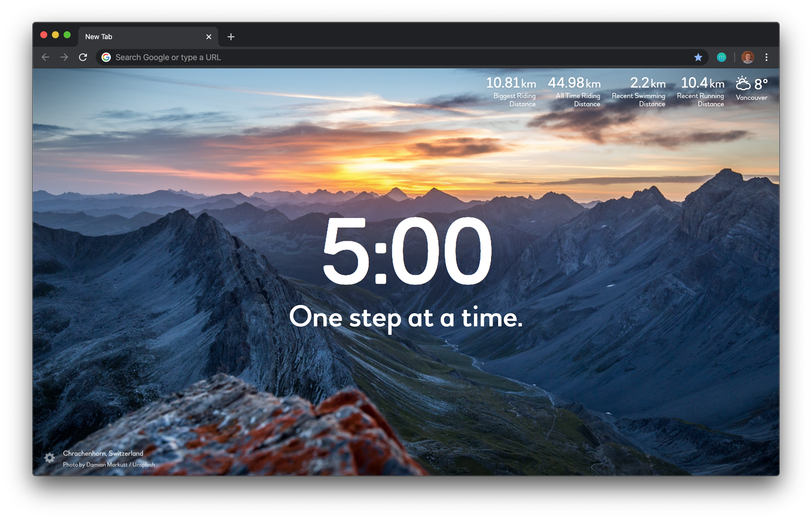Open the Chrome profile avatar
This screenshot has width=812, height=519.
coord(748,58)
